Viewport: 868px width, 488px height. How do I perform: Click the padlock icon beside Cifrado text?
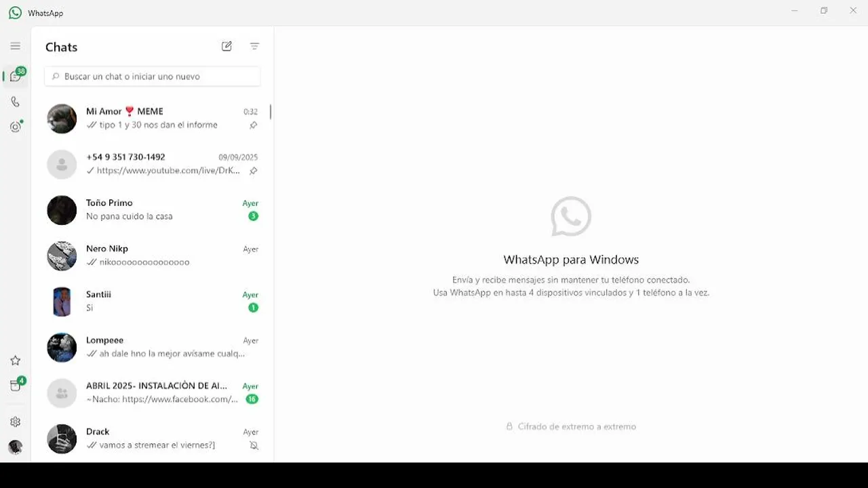coord(509,426)
